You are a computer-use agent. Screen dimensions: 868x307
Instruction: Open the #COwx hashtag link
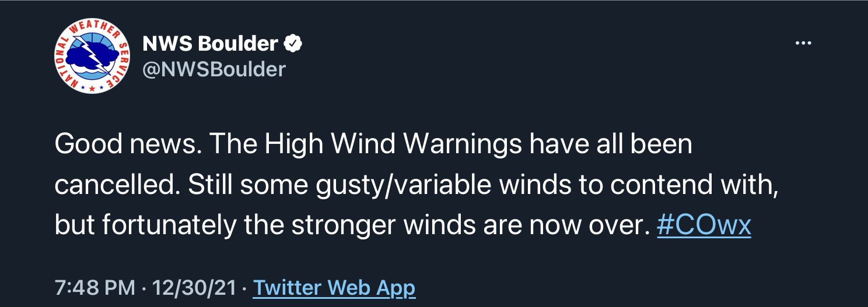[703, 225]
